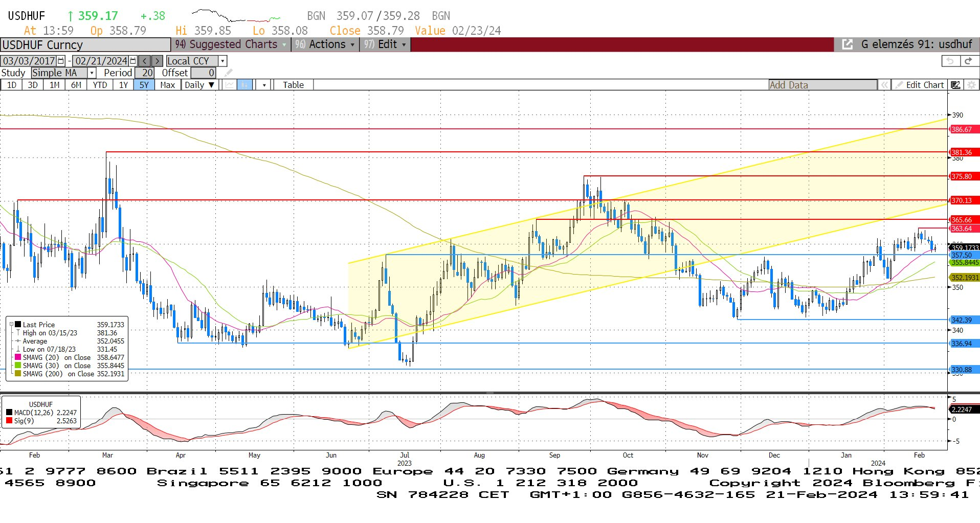Open the Edit menu dropdown
This screenshot has height=523, width=980.
coord(385,44)
